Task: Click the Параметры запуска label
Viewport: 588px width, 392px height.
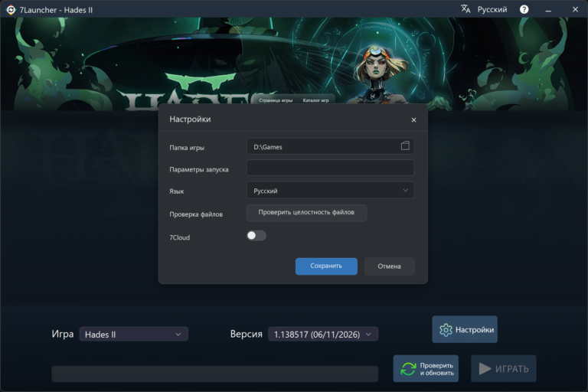Action: (x=199, y=169)
